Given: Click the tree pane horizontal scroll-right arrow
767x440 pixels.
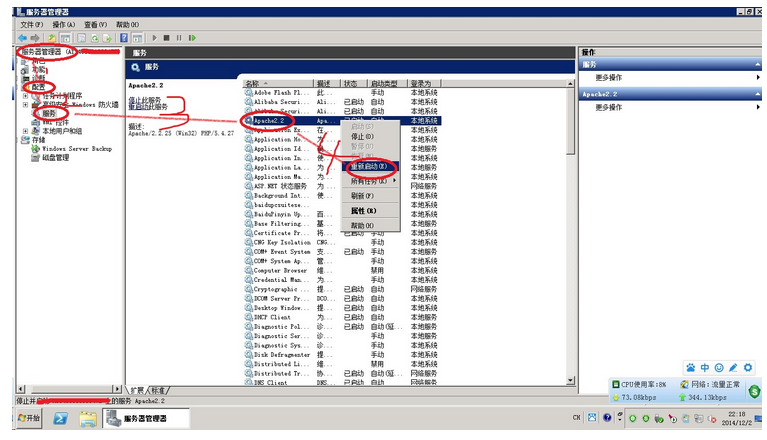Looking at the screenshot, I should pyautogui.click(x=117, y=389).
